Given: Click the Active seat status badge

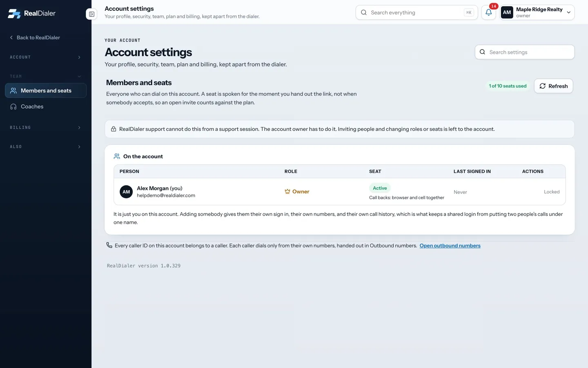Looking at the screenshot, I should [380, 188].
